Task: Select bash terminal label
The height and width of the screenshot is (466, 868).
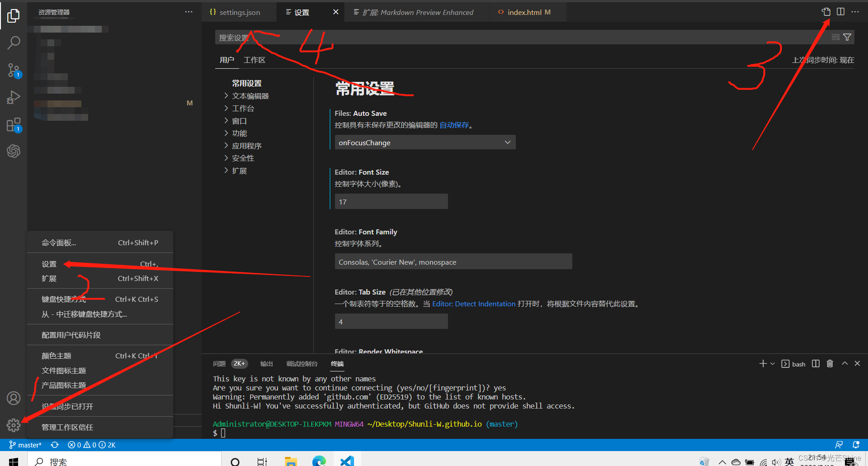Action: [x=793, y=364]
